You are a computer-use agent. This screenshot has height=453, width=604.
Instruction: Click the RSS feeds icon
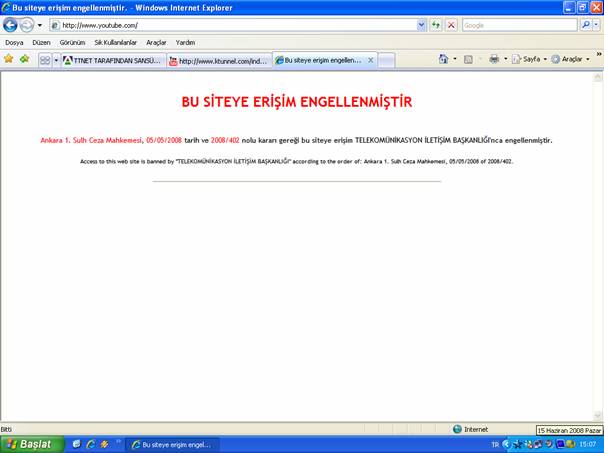[x=468, y=59]
